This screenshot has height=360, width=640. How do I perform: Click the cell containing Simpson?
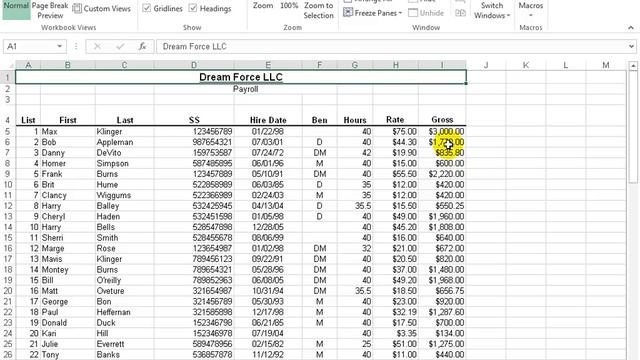[x=124, y=163]
